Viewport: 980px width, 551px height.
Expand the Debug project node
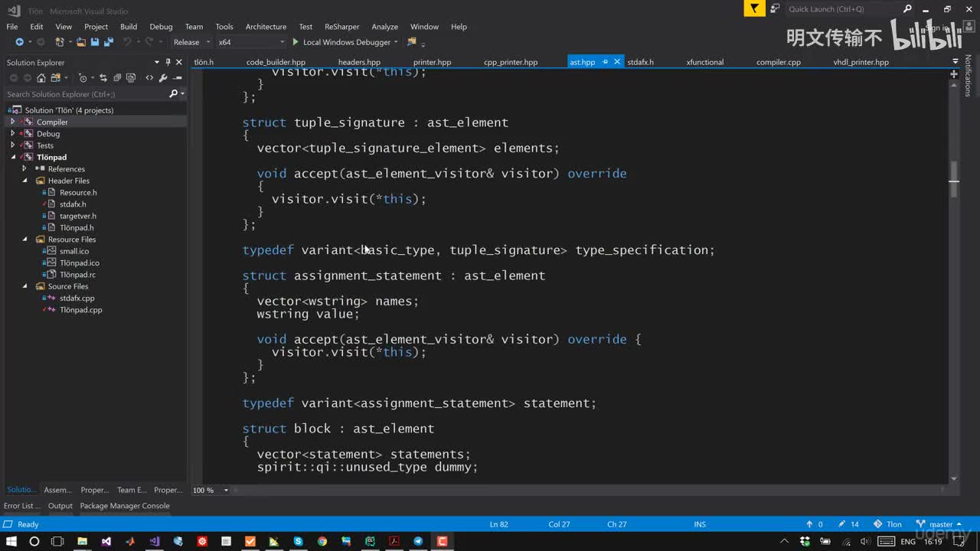click(12, 133)
